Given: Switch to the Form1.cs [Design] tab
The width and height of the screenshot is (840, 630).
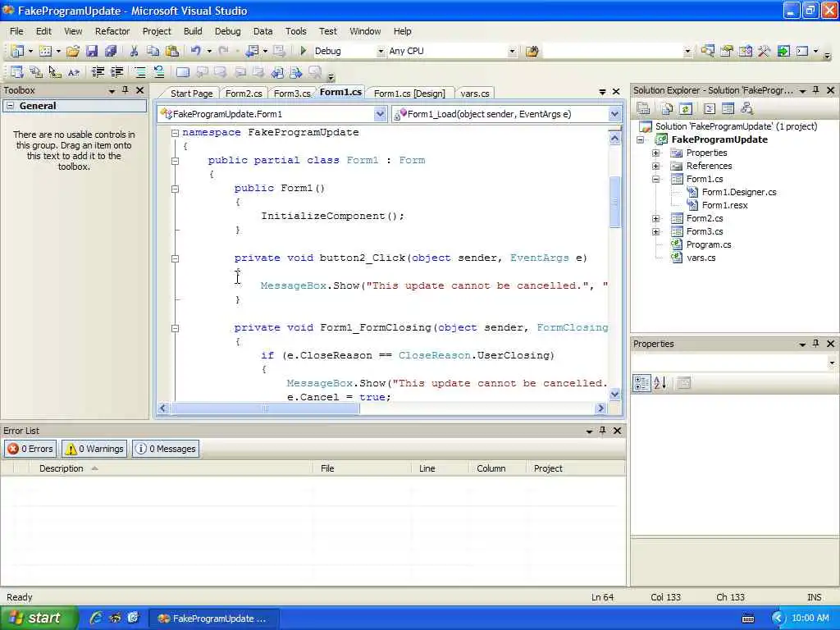Looking at the screenshot, I should (410, 94).
